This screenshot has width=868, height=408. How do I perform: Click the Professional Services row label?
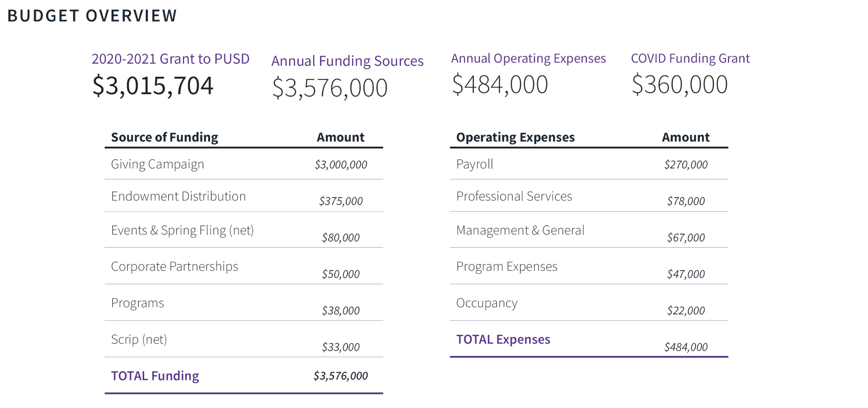click(514, 196)
